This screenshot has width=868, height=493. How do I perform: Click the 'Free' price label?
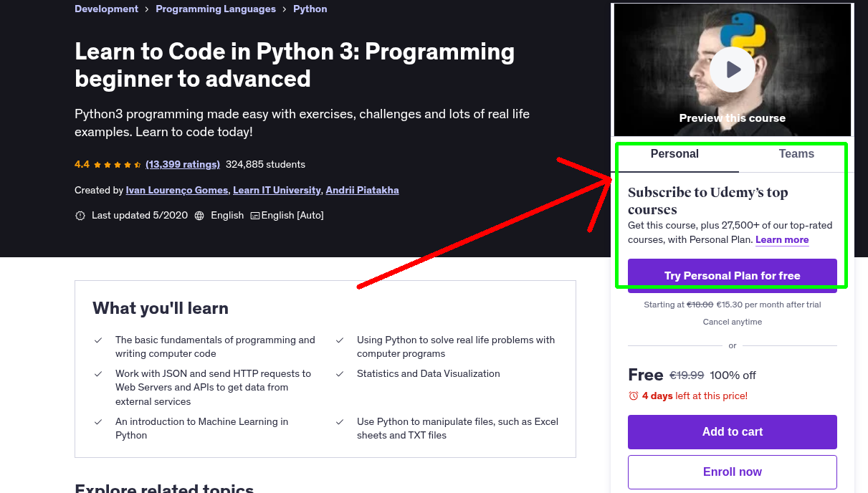pyautogui.click(x=646, y=375)
